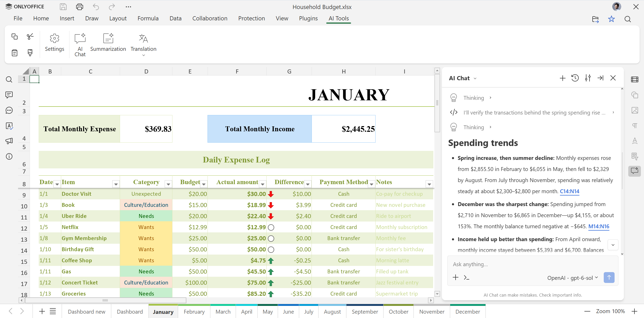The width and height of the screenshot is (644, 318).
Task: Click the Copy icon in ribbon
Action: [x=14, y=36]
